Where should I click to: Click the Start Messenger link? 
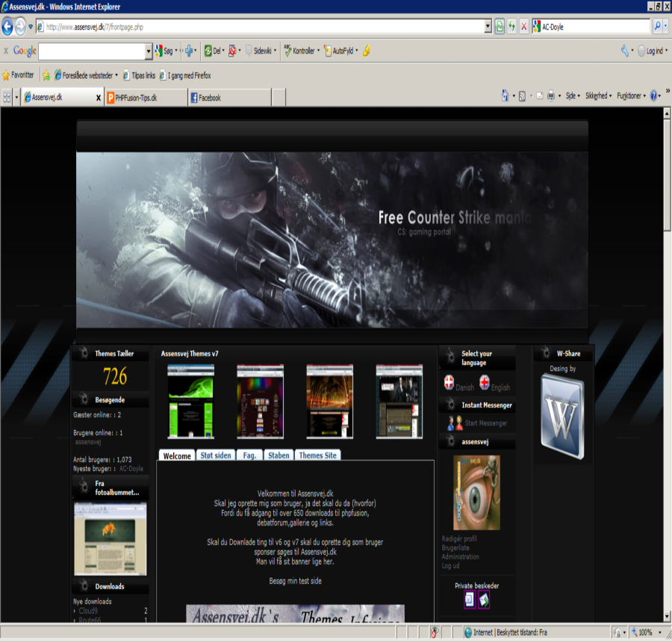coord(486,423)
